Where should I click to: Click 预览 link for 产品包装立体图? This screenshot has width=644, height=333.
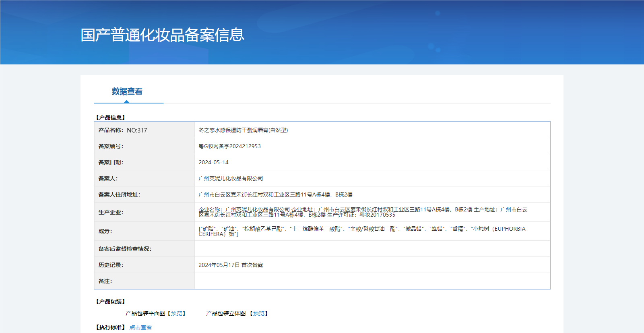pos(258,313)
